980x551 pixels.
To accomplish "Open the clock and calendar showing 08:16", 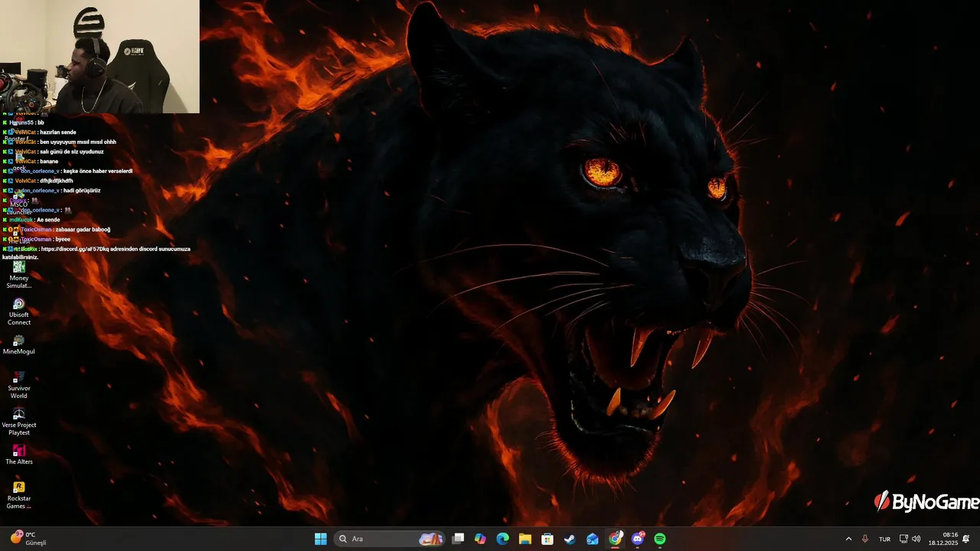I will [x=942, y=539].
